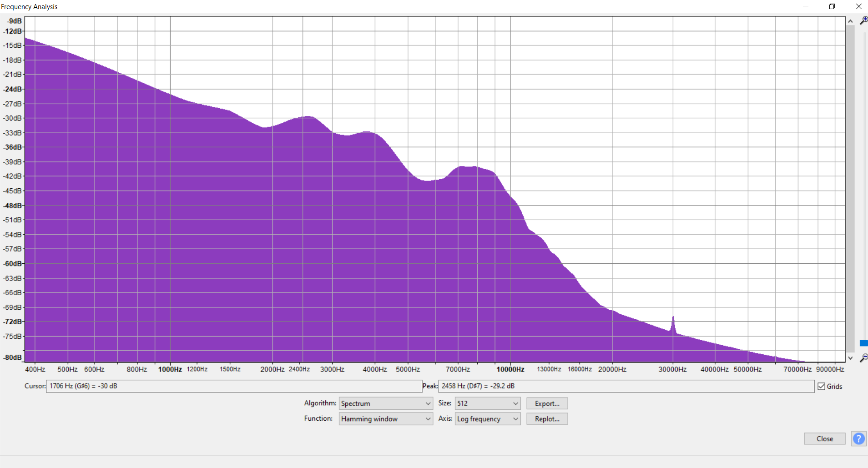Toggle the Grids checkbox

822,386
